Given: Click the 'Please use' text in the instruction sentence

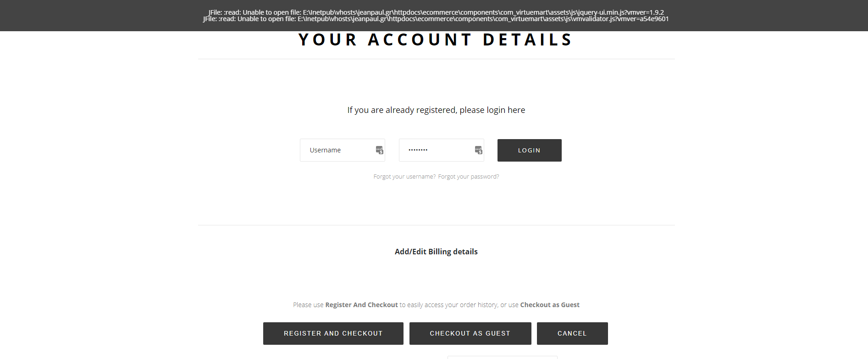Looking at the screenshot, I should [x=308, y=305].
